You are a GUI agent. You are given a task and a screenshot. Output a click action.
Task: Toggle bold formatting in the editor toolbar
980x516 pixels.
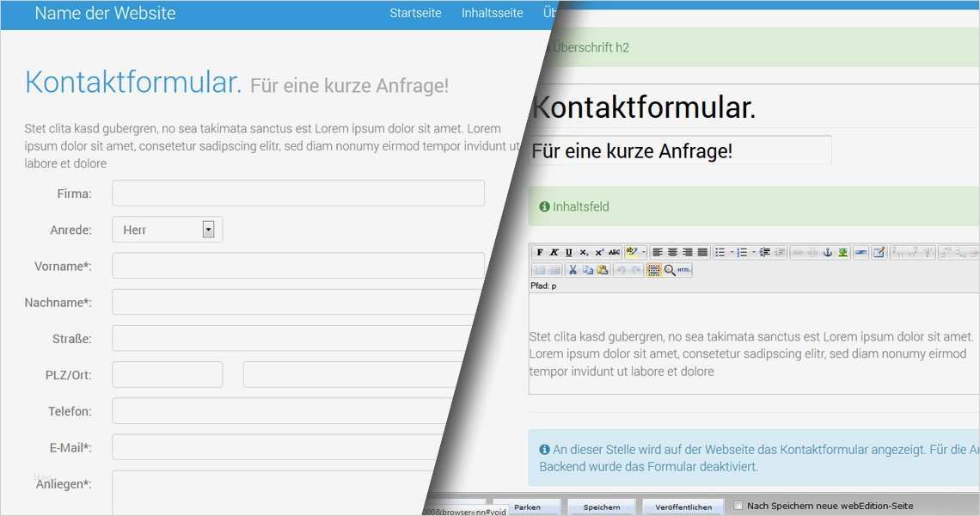coord(540,252)
